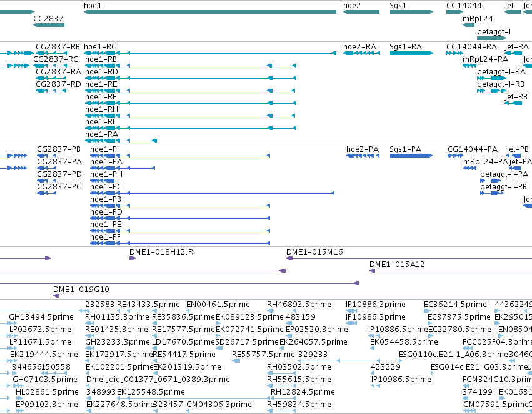
Task: Click the hoe2 gene feature
Action: coord(361,12)
